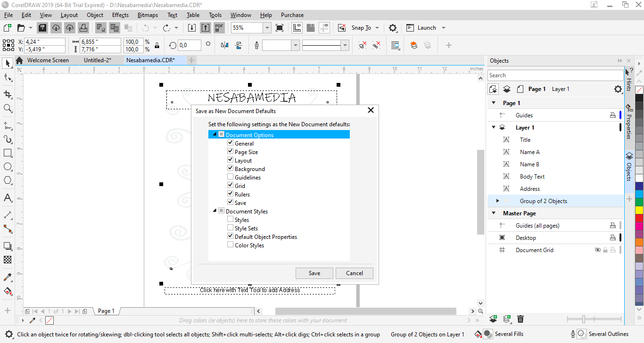Delete object using Objects panel trash icon

pos(520,319)
